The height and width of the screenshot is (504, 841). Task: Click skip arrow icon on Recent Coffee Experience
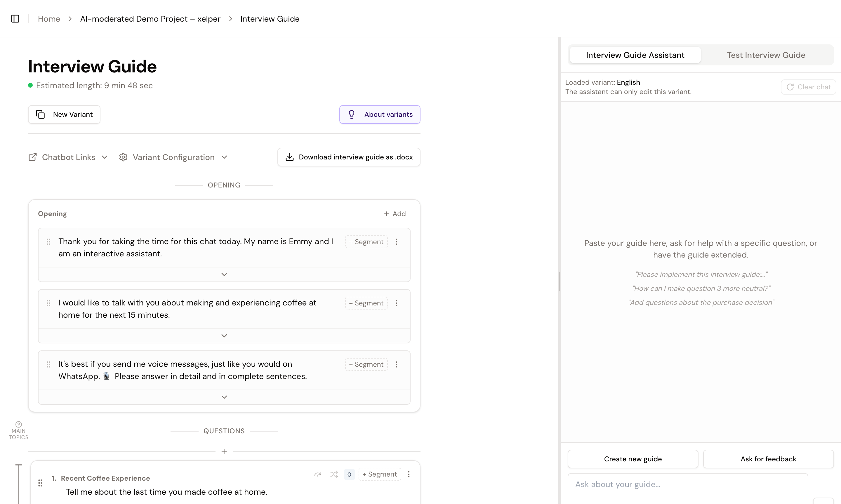(318, 474)
